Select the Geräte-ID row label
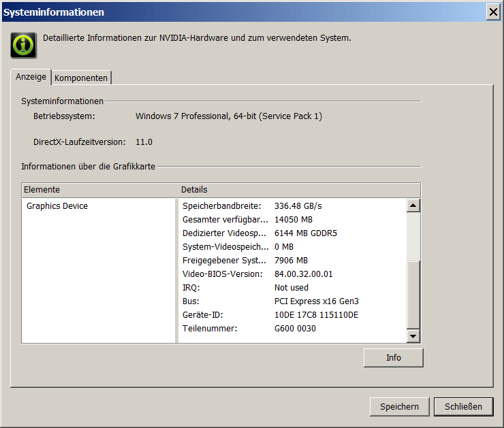 202,315
